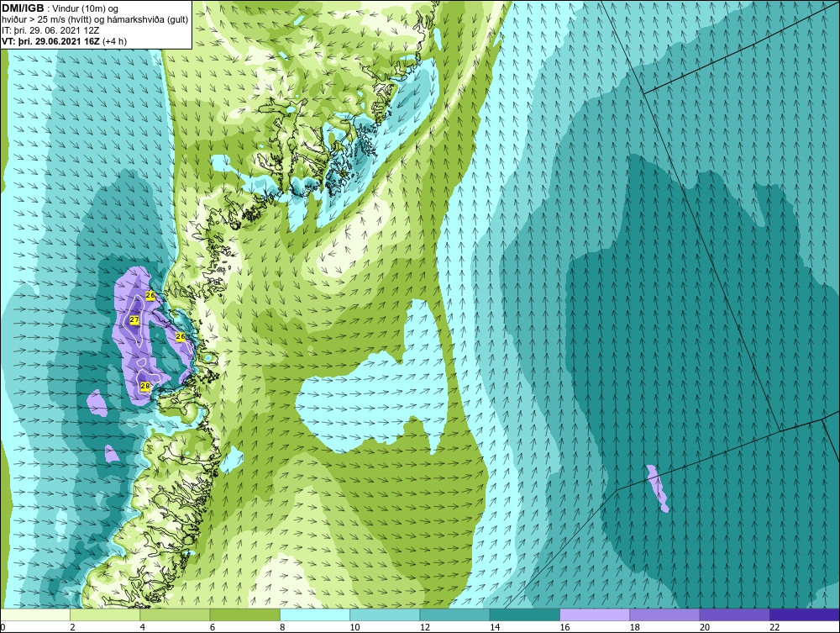Click the 2–4 m/s pale yellow-green legend swatch

coord(105,615)
